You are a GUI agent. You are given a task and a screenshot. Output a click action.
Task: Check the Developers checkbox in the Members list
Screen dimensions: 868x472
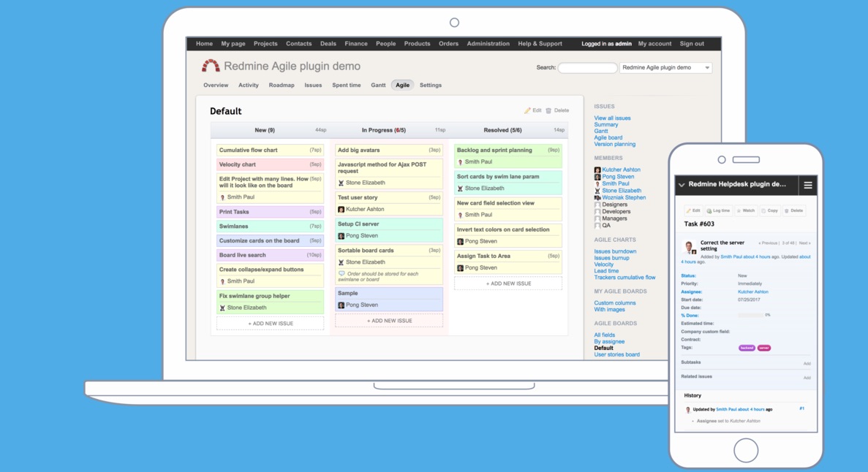(597, 212)
